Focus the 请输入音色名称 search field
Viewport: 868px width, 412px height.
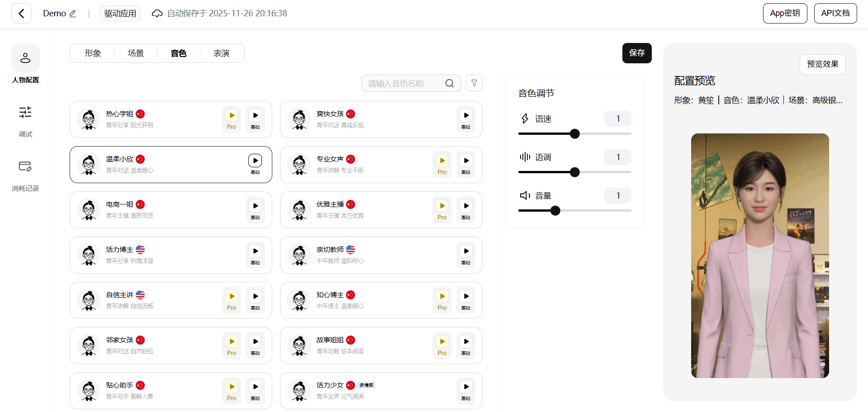[x=405, y=83]
